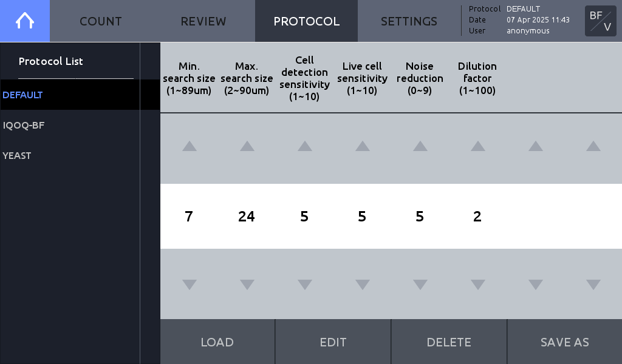Go to the Home screen icon

click(x=24, y=21)
